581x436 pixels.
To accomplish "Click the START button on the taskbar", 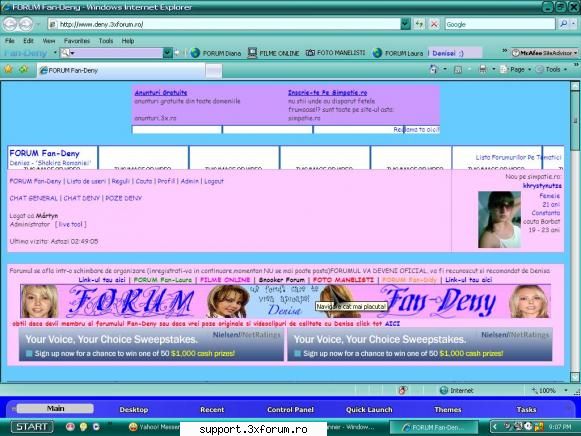I will tap(32, 427).
